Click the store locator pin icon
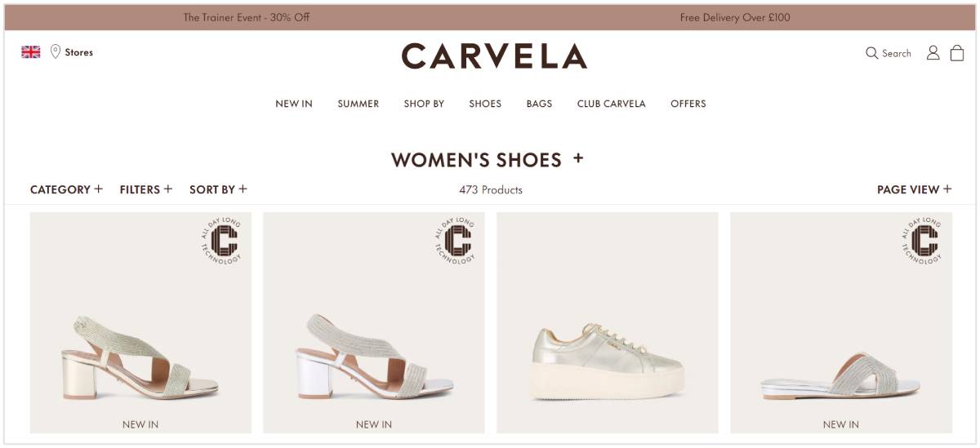This screenshot has width=980, height=448. 56,52
